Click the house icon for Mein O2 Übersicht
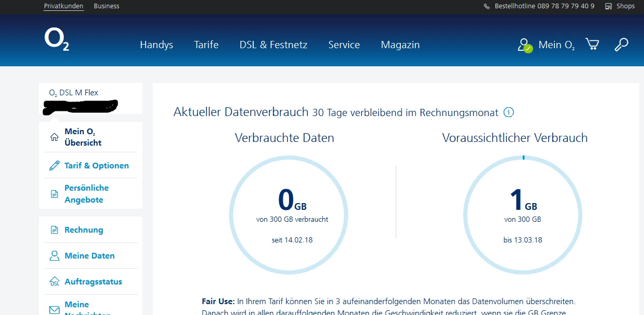The image size is (644, 315). click(x=54, y=137)
